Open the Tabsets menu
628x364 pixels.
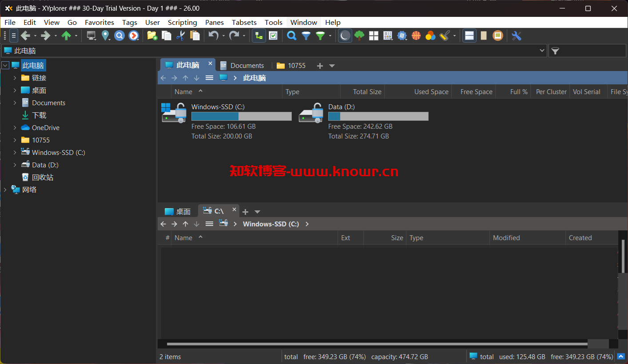[244, 22]
